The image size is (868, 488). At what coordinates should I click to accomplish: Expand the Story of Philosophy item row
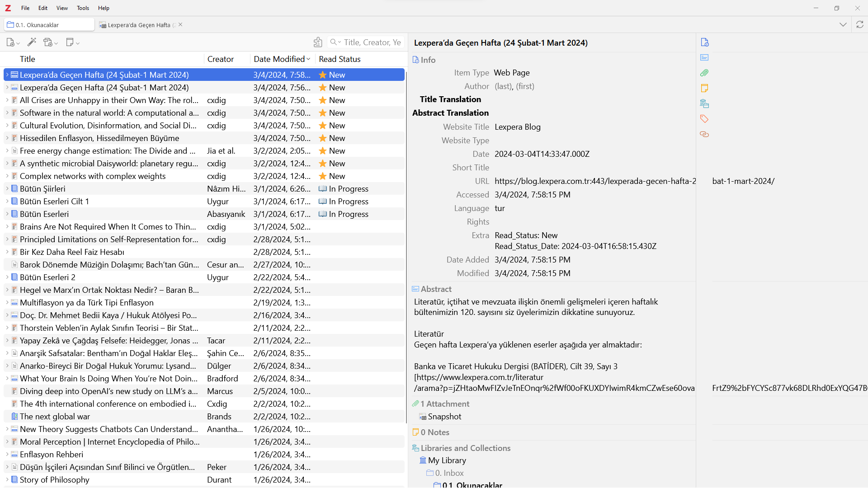coord(7,480)
